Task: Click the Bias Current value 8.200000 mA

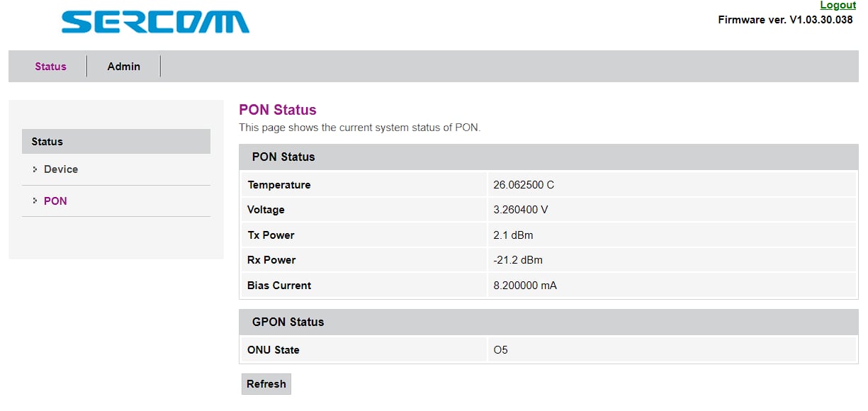Action: (525, 286)
